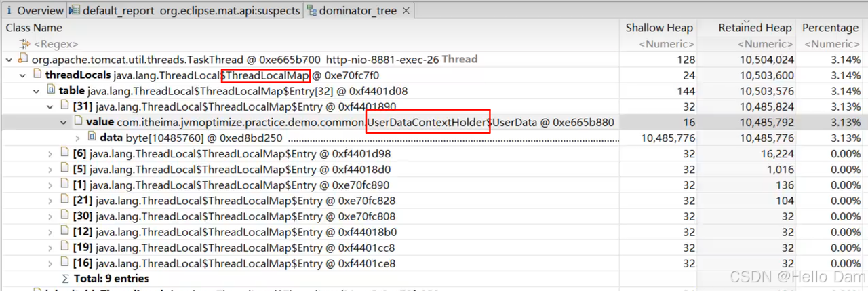This screenshot has width=868, height=291.
Task: Expand the data byte[10485760] node
Action: point(77,138)
